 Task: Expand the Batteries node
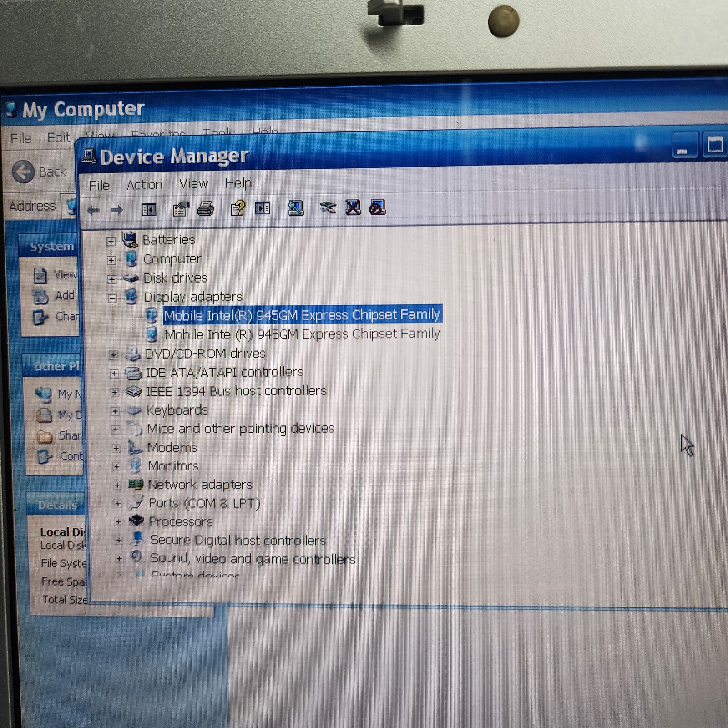[111, 242]
